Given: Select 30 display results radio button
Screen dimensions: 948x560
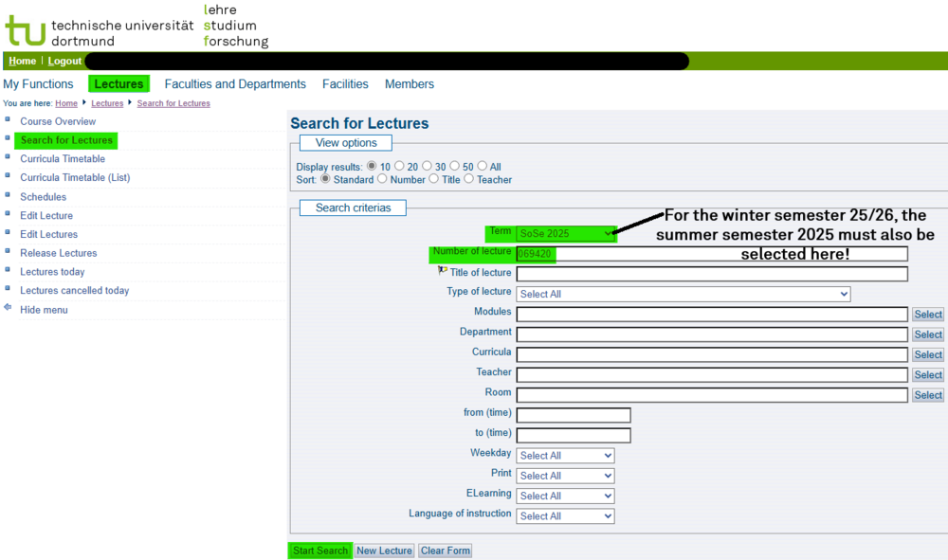Looking at the screenshot, I should pos(427,166).
